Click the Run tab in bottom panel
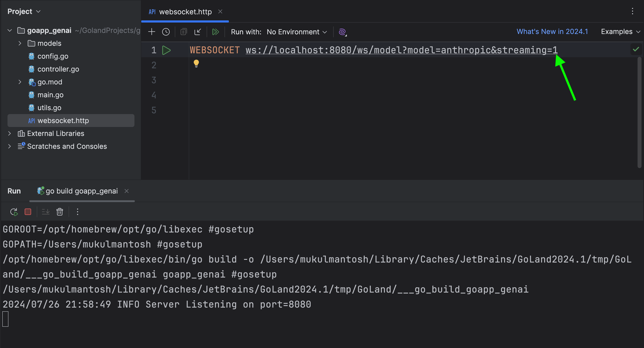The width and height of the screenshot is (644, 348). tap(14, 191)
